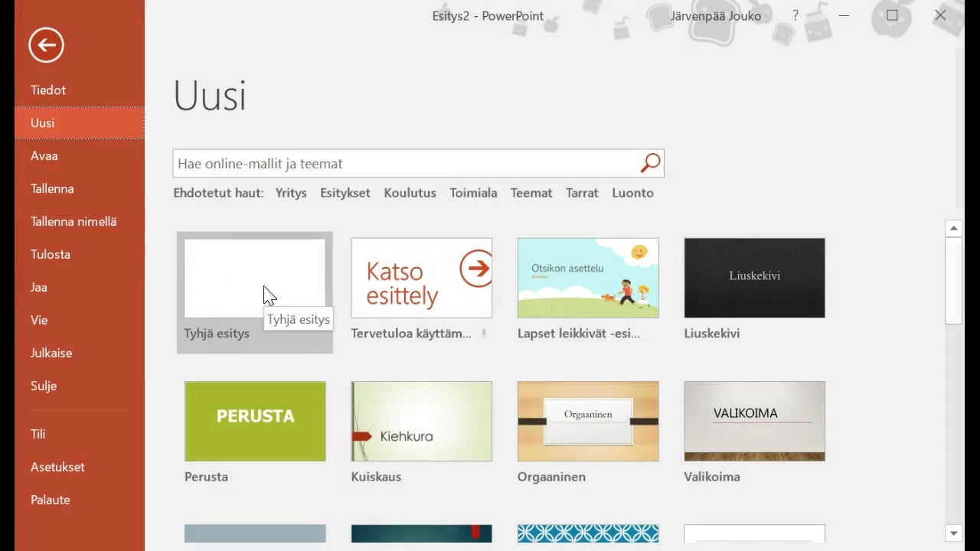The width and height of the screenshot is (980, 551).
Task: Search suggested term Teemat
Action: point(531,193)
